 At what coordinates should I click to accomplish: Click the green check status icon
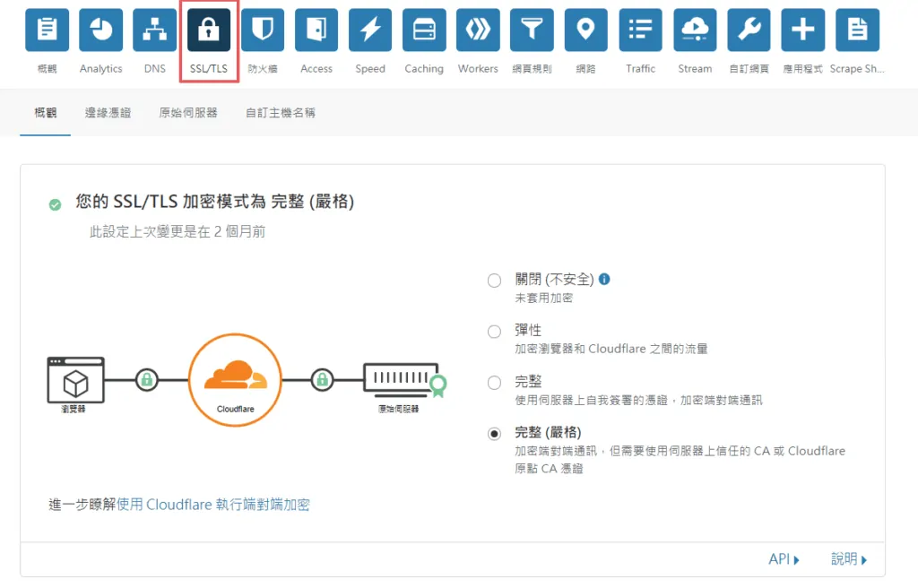point(55,204)
